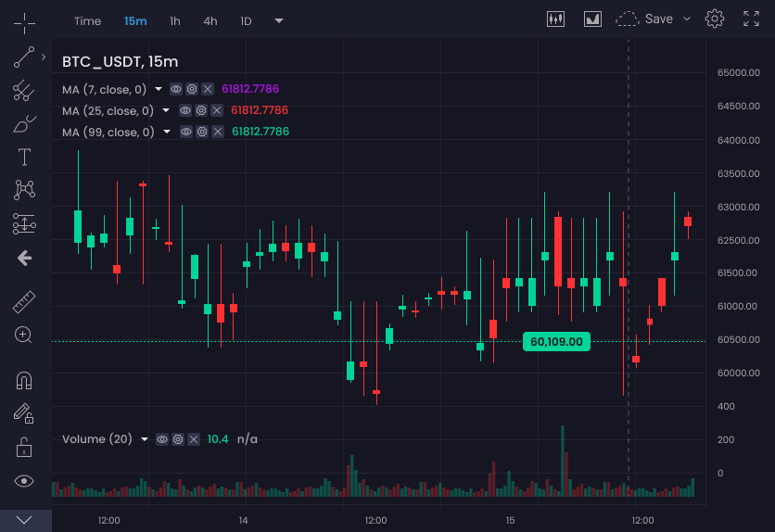This screenshot has width=775, height=532.
Task: Select the trend line drawing tool
Action: pyautogui.click(x=24, y=57)
